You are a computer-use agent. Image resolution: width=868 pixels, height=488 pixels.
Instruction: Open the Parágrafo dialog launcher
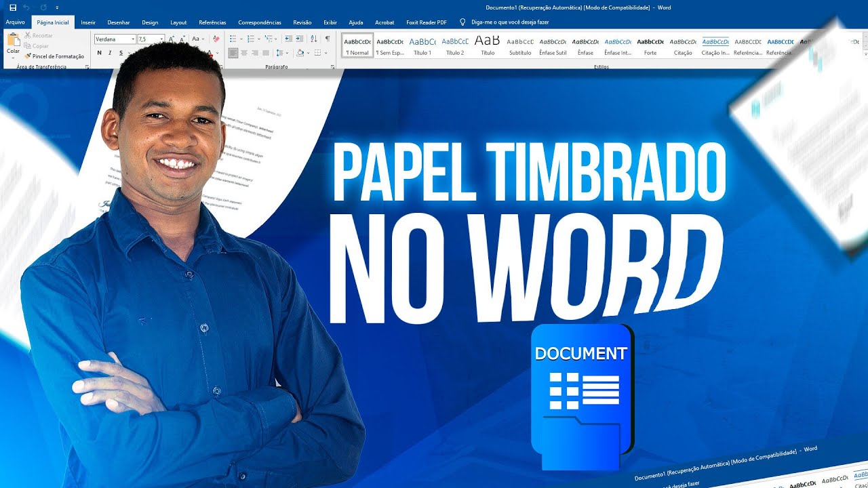(x=332, y=67)
